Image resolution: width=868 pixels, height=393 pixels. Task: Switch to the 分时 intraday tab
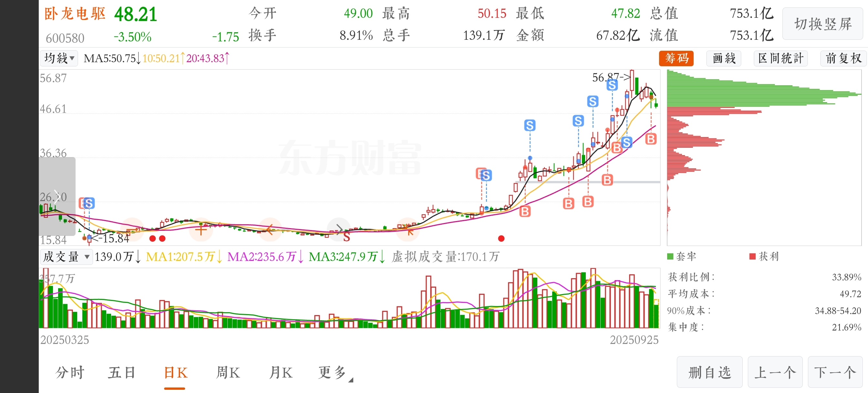coord(70,373)
